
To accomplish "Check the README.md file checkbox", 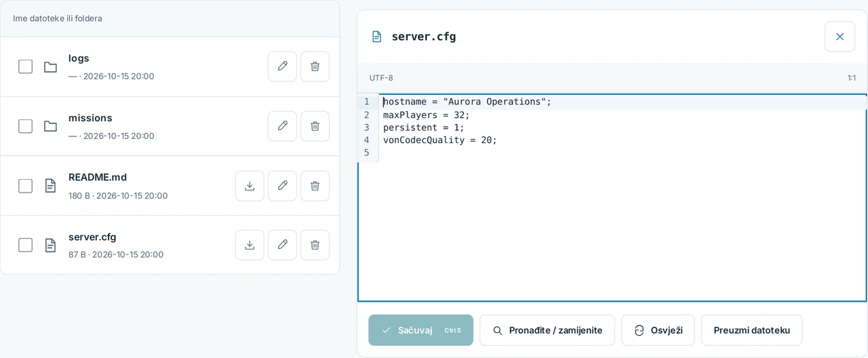I will tap(25, 186).
